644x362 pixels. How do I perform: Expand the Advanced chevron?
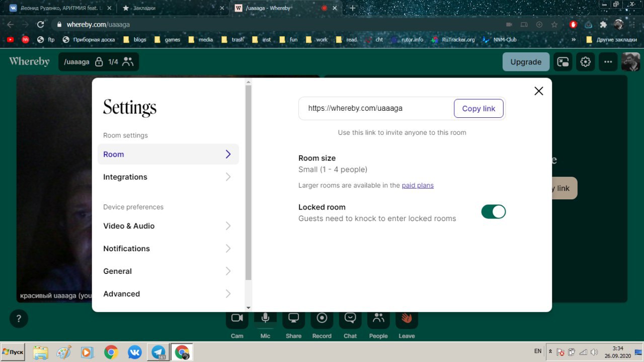(x=228, y=294)
